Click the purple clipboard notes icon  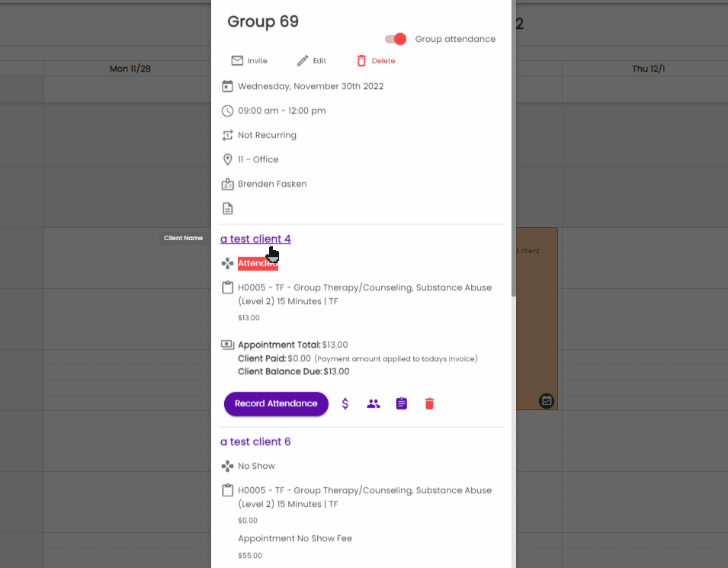click(402, 404)
